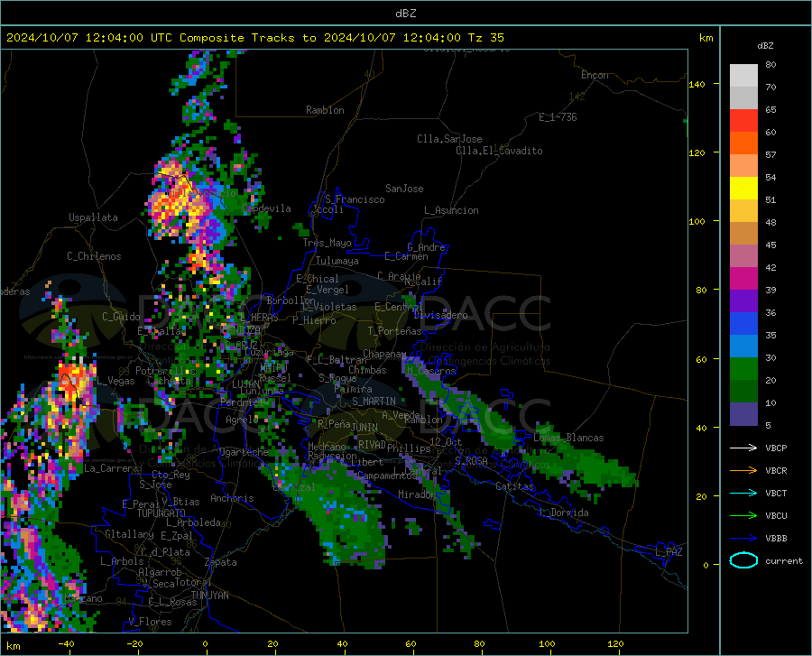Click the Potrerillos map label

[x=165, y=371]
